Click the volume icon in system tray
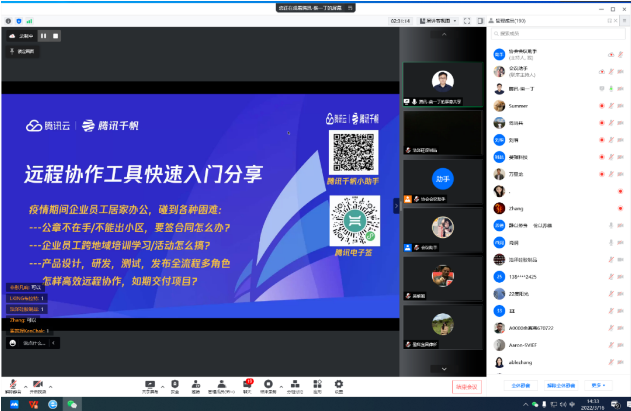 [563, 405]
